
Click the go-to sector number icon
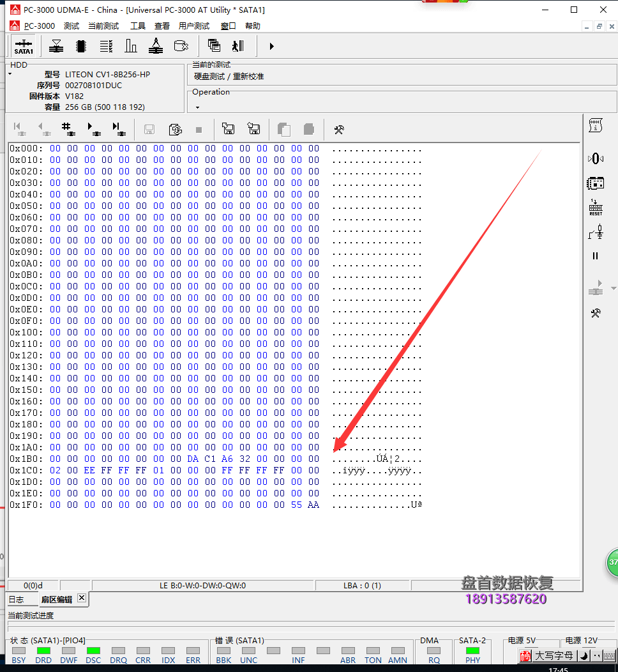click(x=68, y=129)
